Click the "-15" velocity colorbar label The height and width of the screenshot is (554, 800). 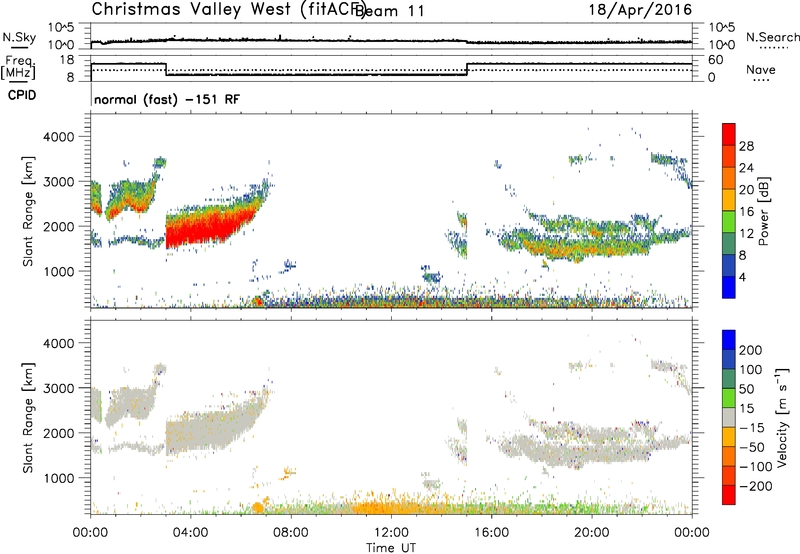[x=751, y=428]
